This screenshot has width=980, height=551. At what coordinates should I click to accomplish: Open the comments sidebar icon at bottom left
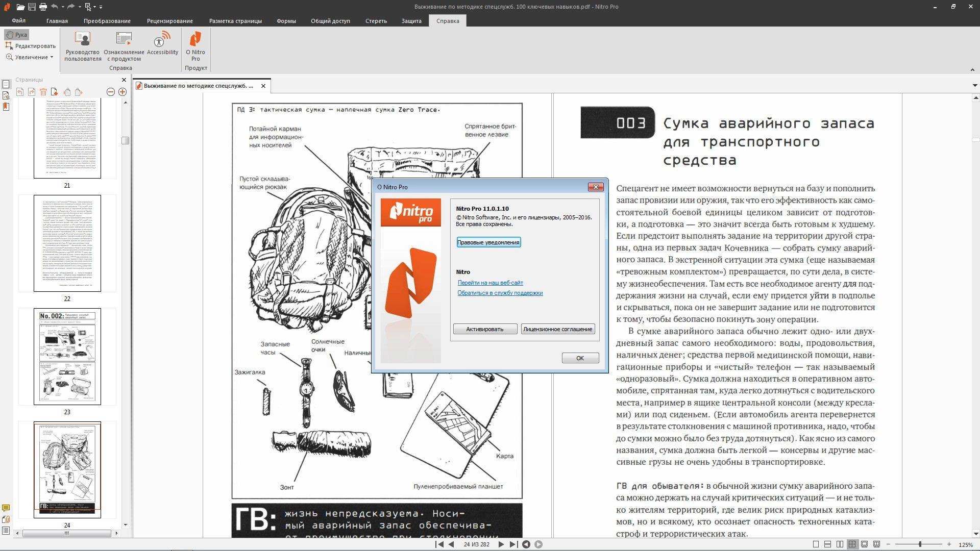[x=6, y=508]
